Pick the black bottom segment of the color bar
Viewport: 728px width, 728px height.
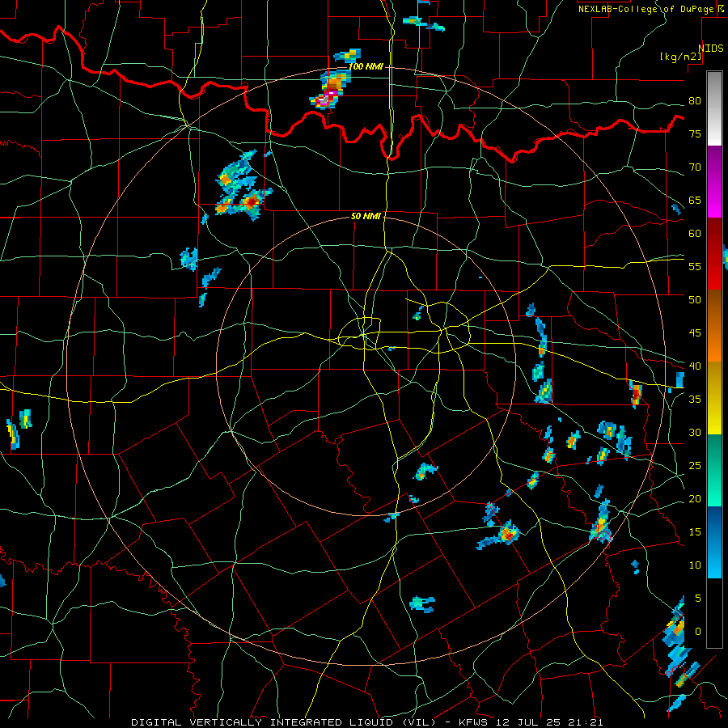tap(714, 613)
